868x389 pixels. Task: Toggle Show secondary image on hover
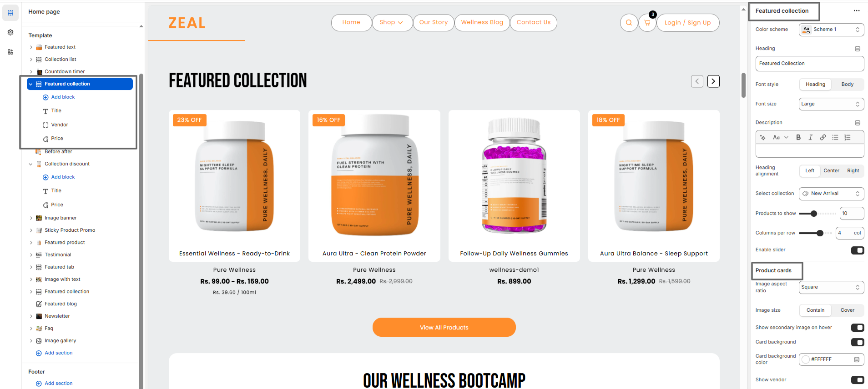[x=857, y=328]
